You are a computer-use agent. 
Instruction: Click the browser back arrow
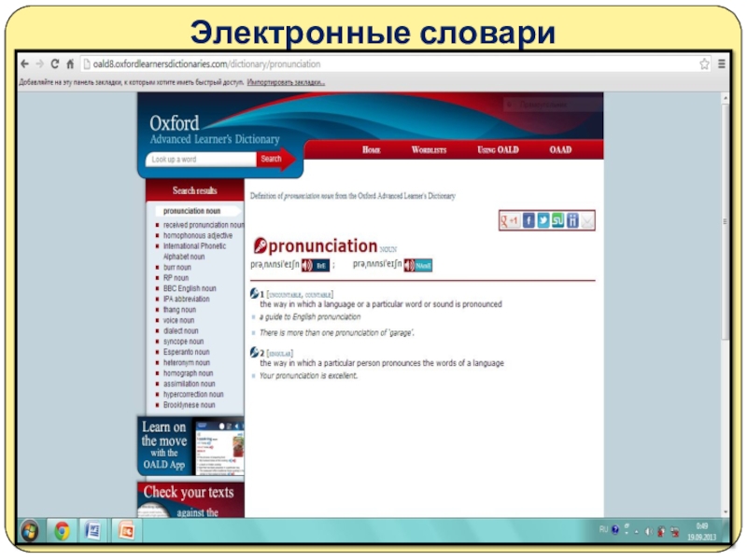[x=25, y=63]
